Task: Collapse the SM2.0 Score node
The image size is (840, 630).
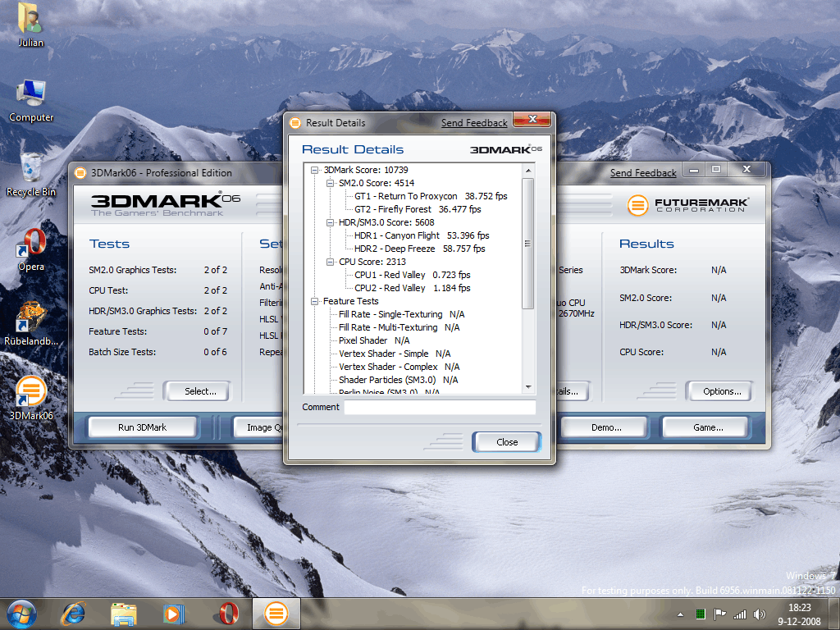Action: coord(330,183)
